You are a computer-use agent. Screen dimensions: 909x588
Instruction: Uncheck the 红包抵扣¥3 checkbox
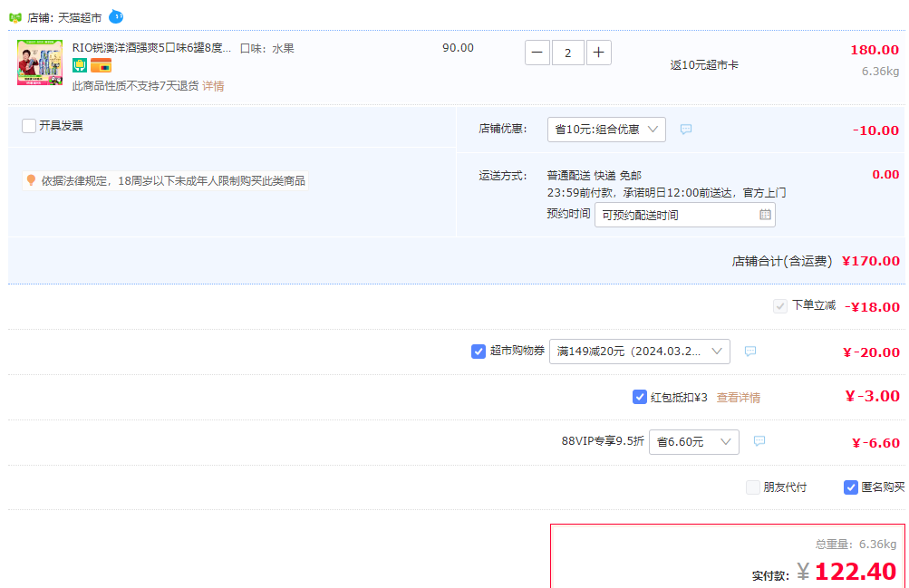point(640,397)
